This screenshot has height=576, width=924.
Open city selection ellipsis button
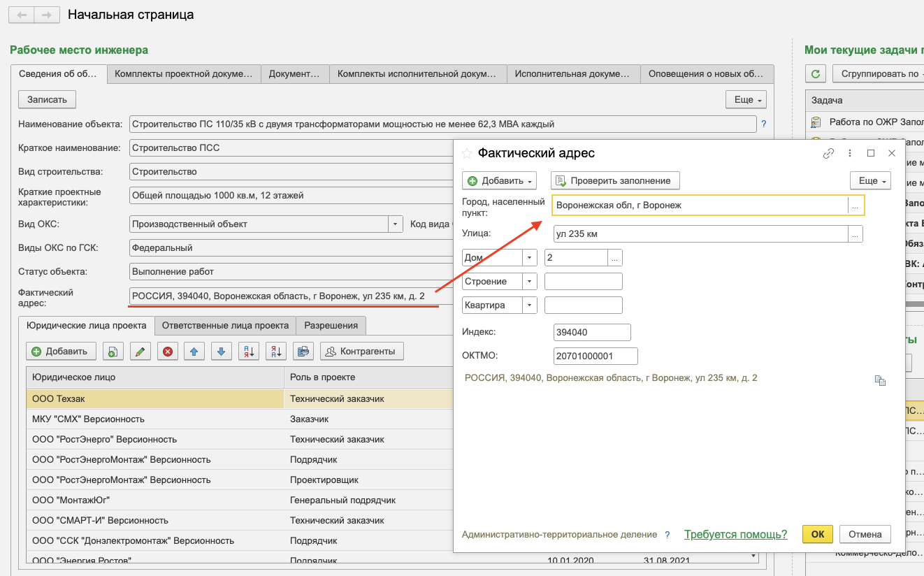pos(855,206)
